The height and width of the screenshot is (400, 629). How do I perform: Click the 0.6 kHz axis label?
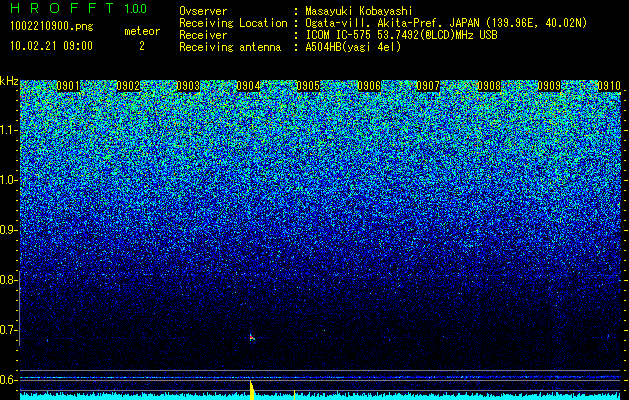[9, 380]
